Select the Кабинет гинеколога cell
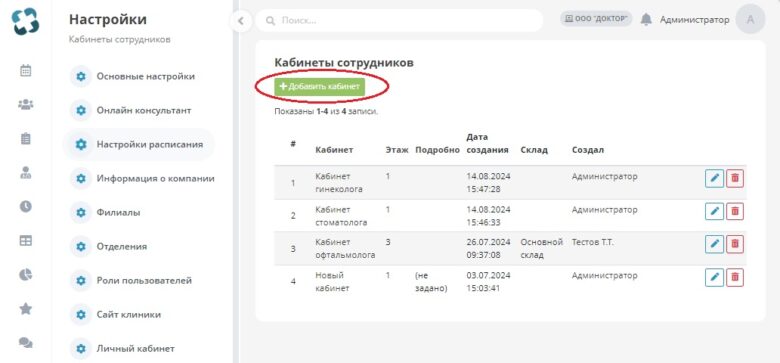 pos(339,183)
